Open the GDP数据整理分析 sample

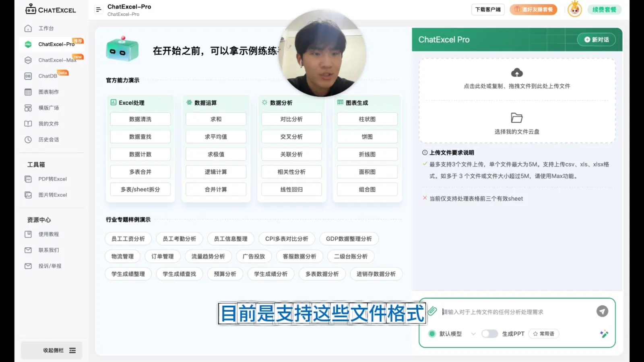coord(349,239)
